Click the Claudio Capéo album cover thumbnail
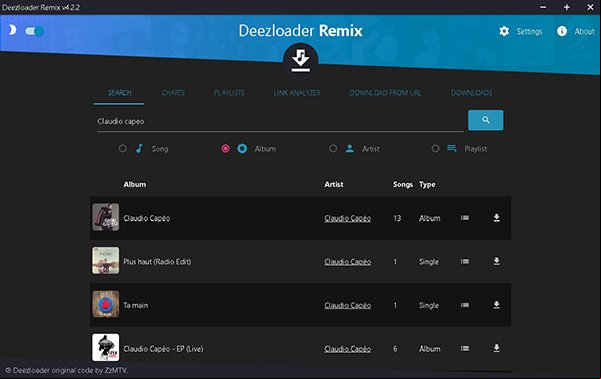Image resolution: width=601 pixels, height=379 pixels. click(105, 217)
